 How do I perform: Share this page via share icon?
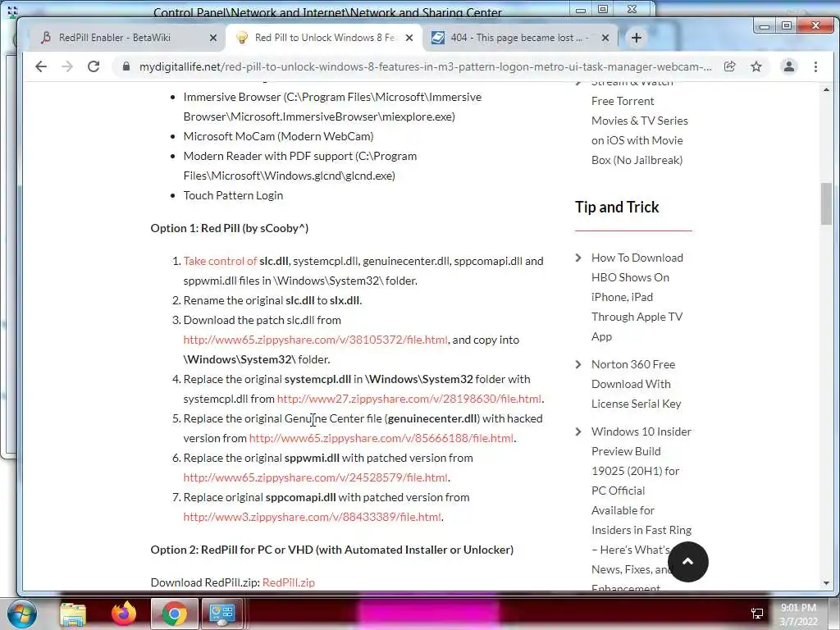(729, 66)
